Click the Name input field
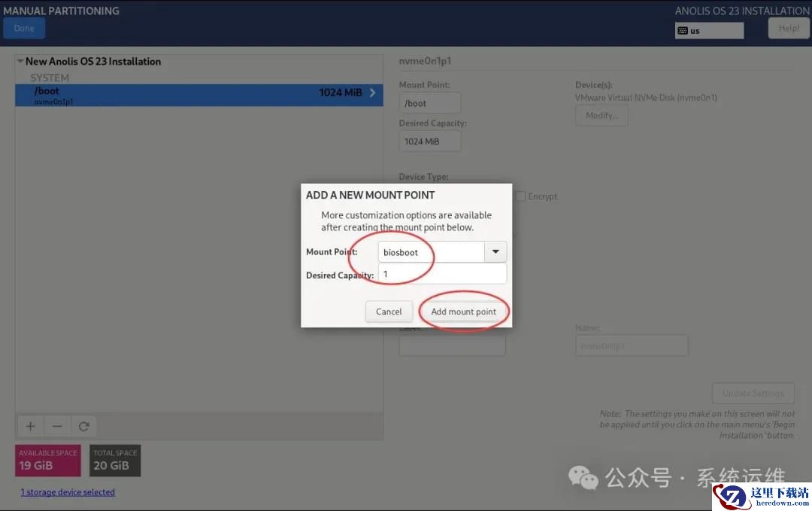 tap(632, 345)
